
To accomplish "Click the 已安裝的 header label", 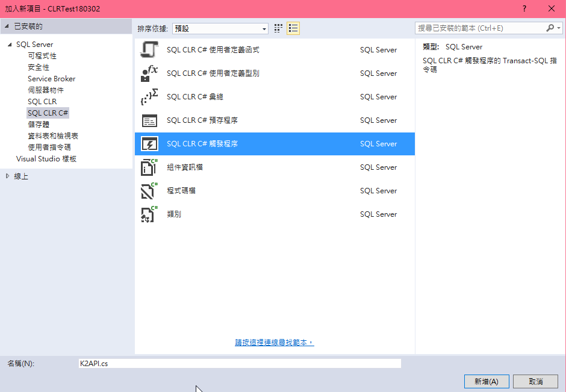I will pos(28,26).
